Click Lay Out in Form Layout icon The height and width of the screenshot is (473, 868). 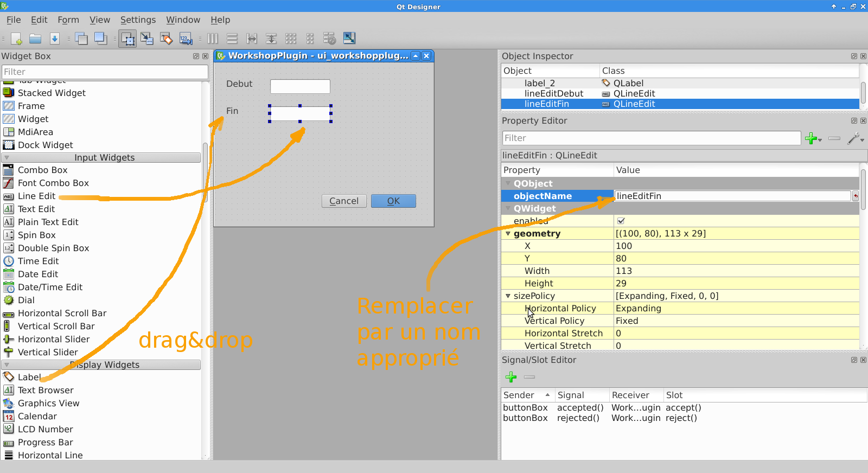pos(310,39)
